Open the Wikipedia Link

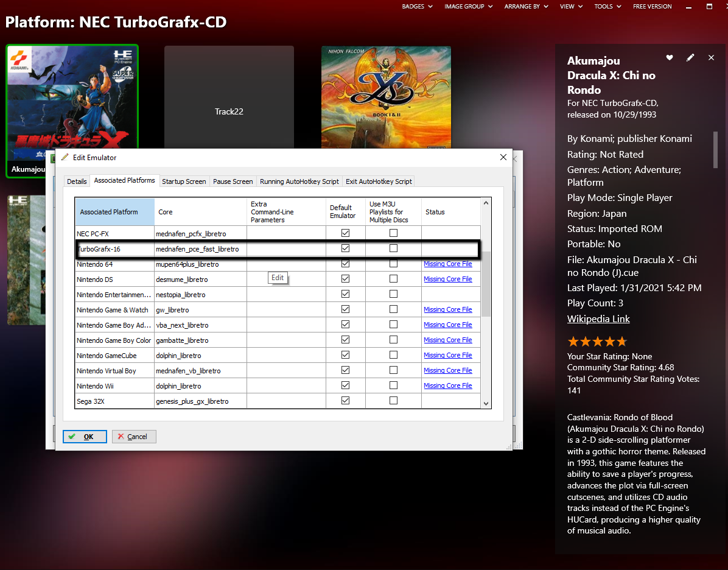[598, 318]
